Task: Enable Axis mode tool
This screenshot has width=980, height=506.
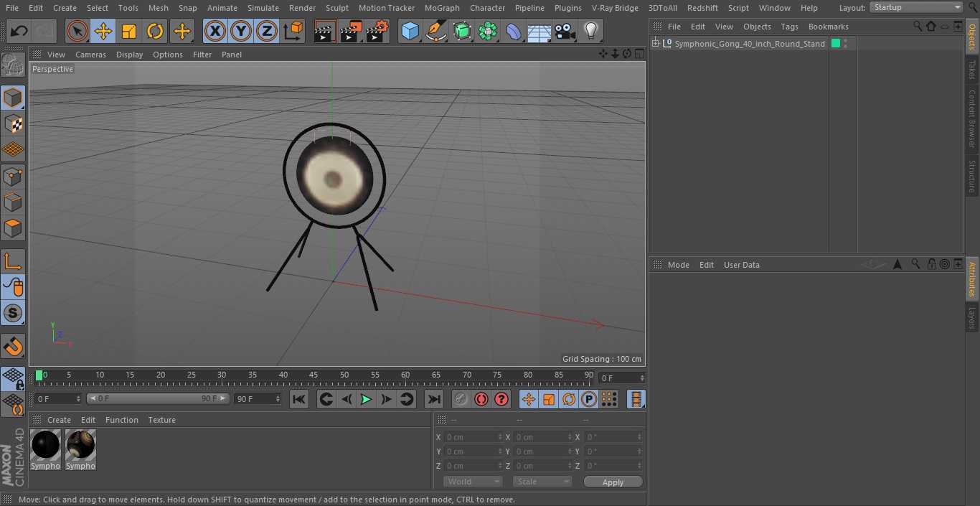Action: tap(13, 261)
